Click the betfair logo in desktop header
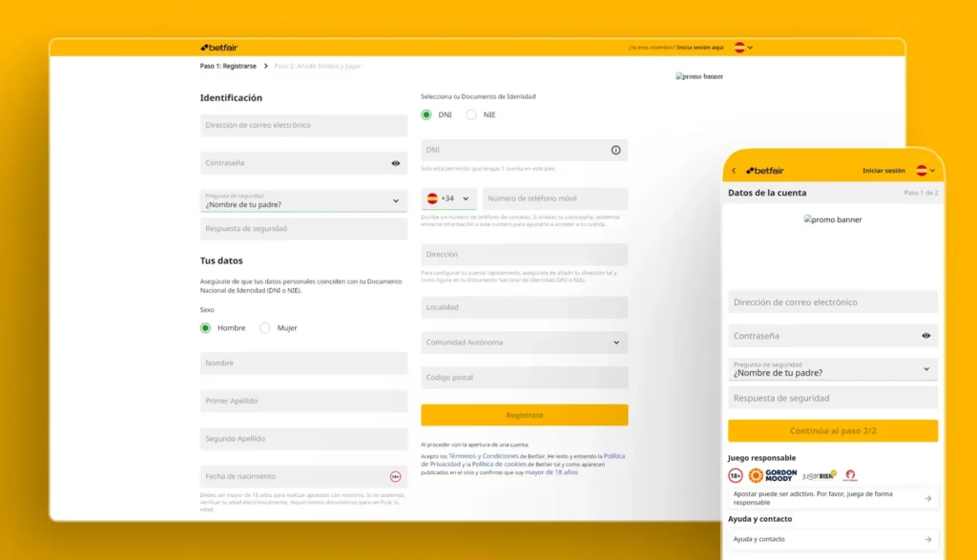Viewport: 977px width, 560px height. point(218,48)
